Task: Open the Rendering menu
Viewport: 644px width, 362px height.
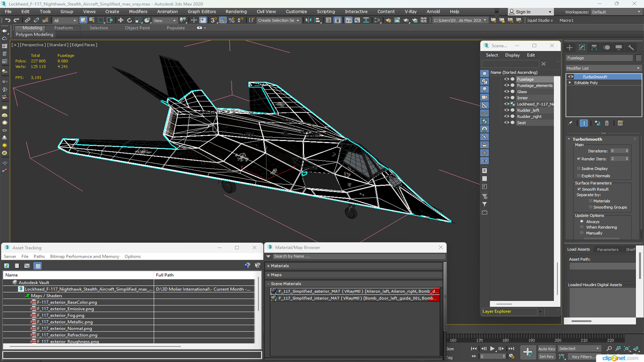Action: click(x=236, y=11)
